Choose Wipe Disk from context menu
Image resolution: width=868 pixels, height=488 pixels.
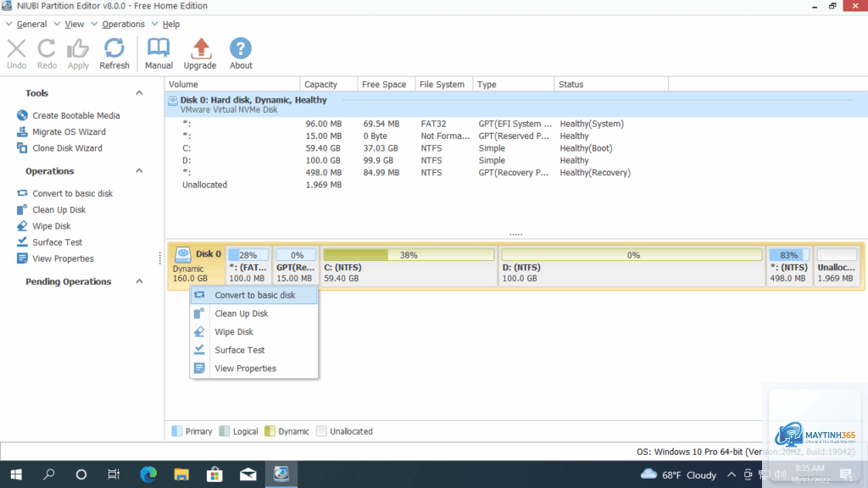254,332
